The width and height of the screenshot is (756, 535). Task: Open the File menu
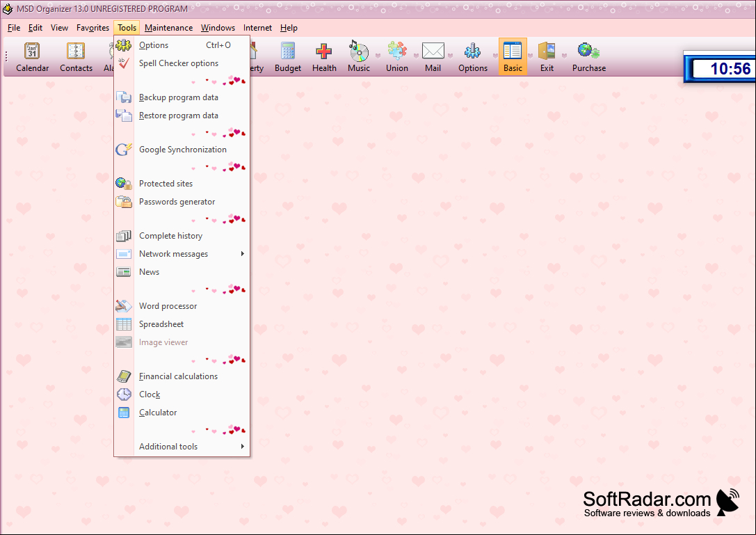point(14,28)
